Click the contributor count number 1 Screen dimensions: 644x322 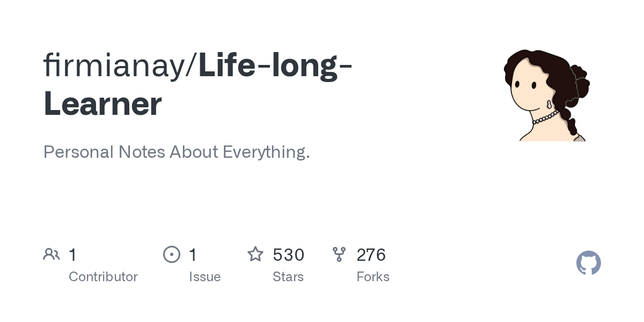pos(73,254)
